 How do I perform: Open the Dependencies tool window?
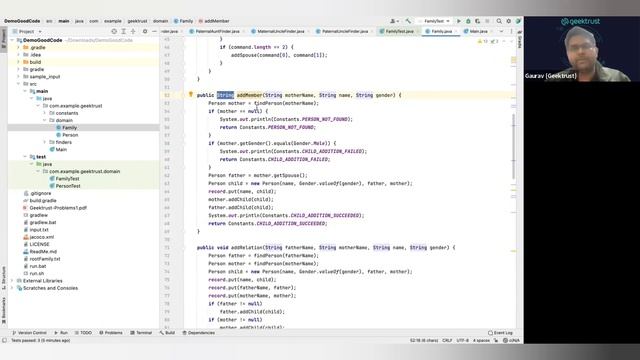coord(198,333)
